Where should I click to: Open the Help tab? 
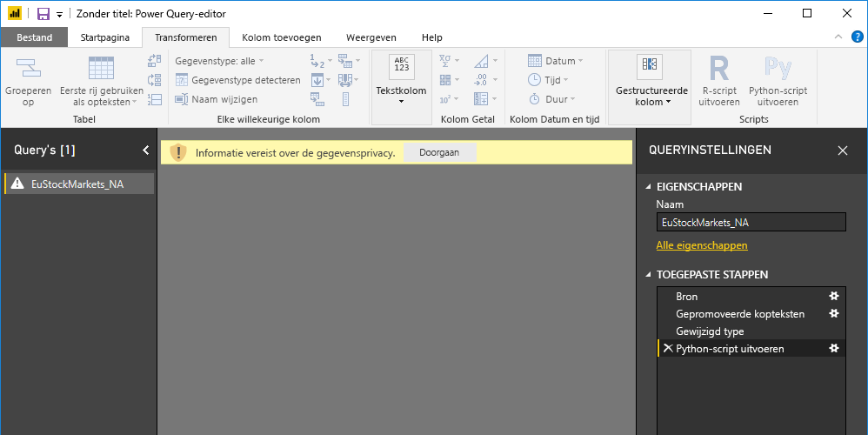(x=431, y=37)
